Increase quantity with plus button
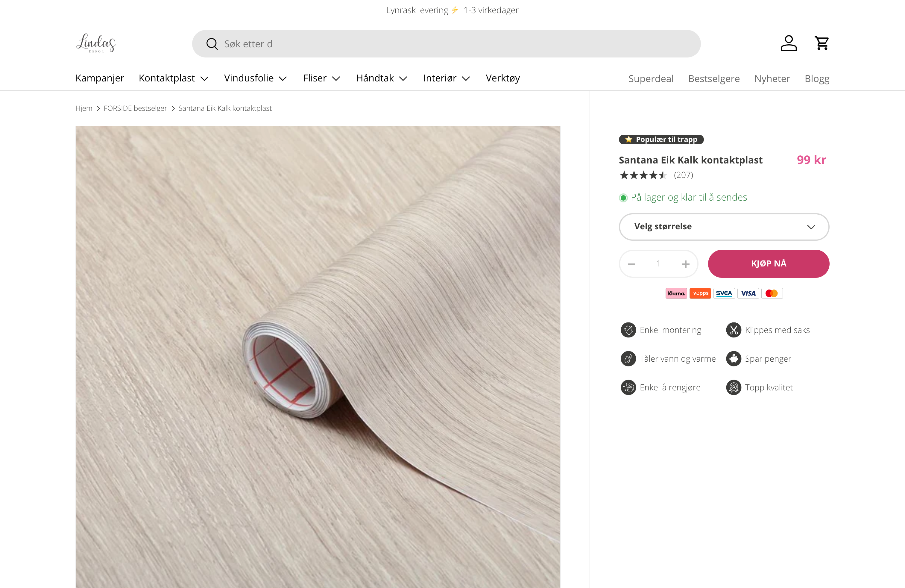 click(x=686, y=264)
